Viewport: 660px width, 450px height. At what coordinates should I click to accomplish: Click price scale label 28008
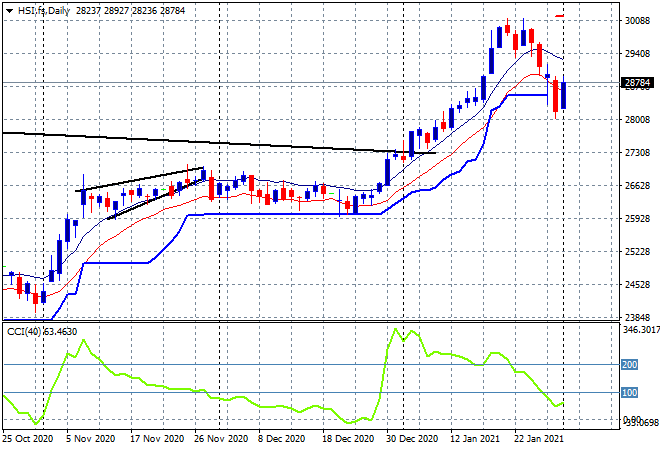click(x=637, y=120)
